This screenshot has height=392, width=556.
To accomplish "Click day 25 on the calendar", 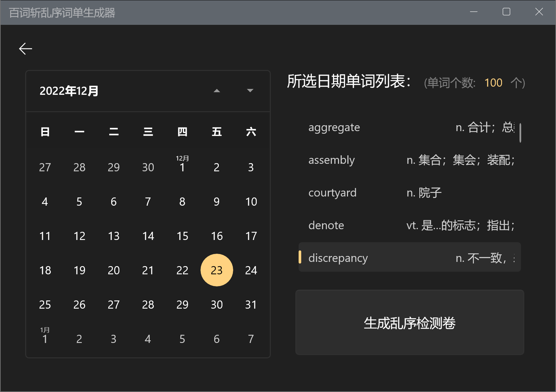I will point(45,304).
